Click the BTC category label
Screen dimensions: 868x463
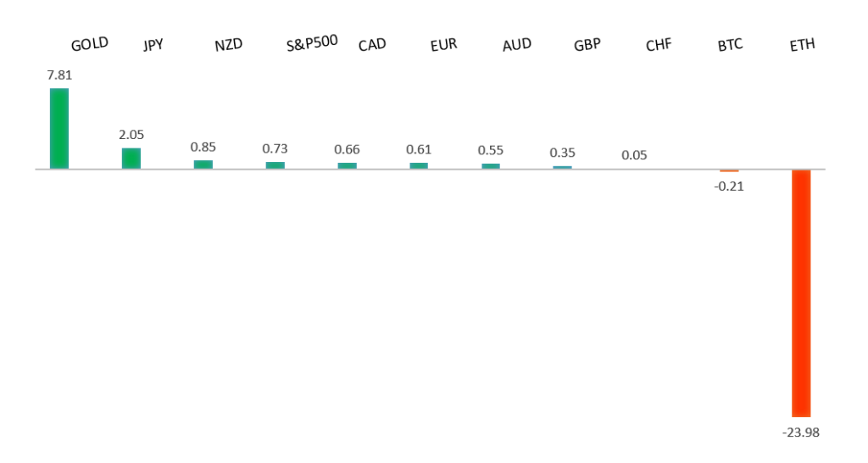coord(730,45)
